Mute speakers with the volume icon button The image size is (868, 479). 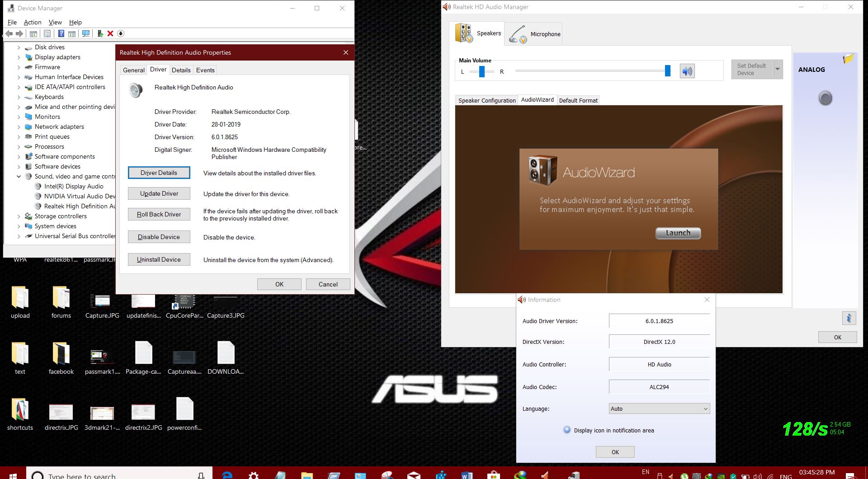[x=687, y=71]
